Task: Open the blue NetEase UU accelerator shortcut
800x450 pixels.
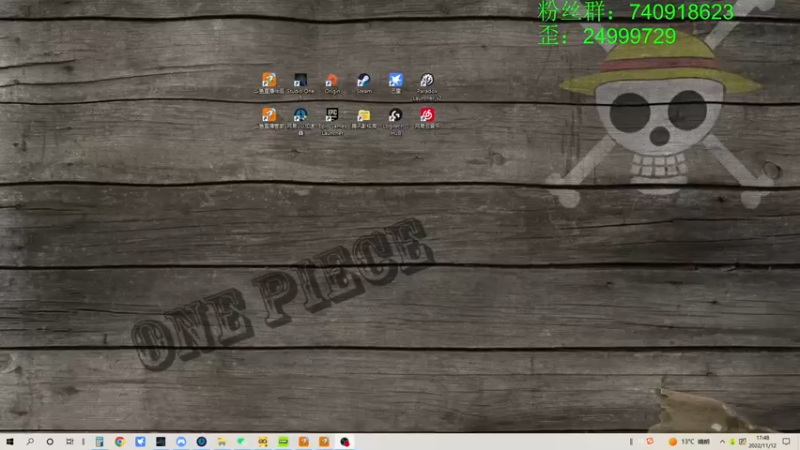Action: [301, 121]
